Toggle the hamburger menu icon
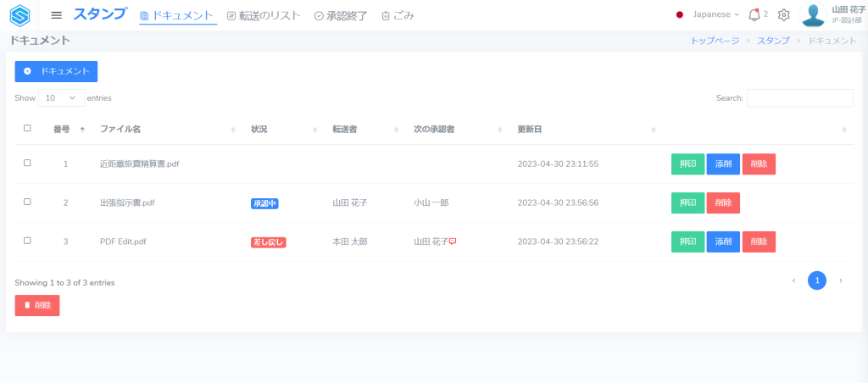 [57, 15]
